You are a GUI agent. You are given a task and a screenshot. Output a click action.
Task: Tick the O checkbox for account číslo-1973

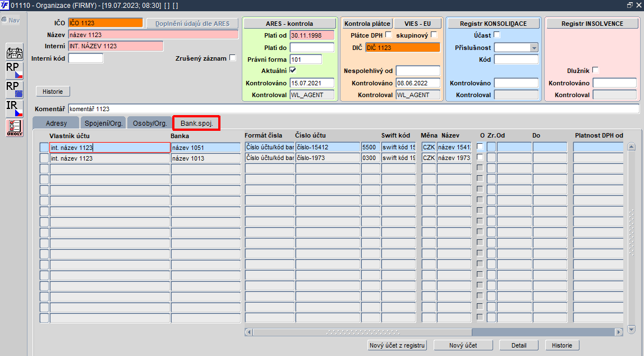tap(480, 157)
